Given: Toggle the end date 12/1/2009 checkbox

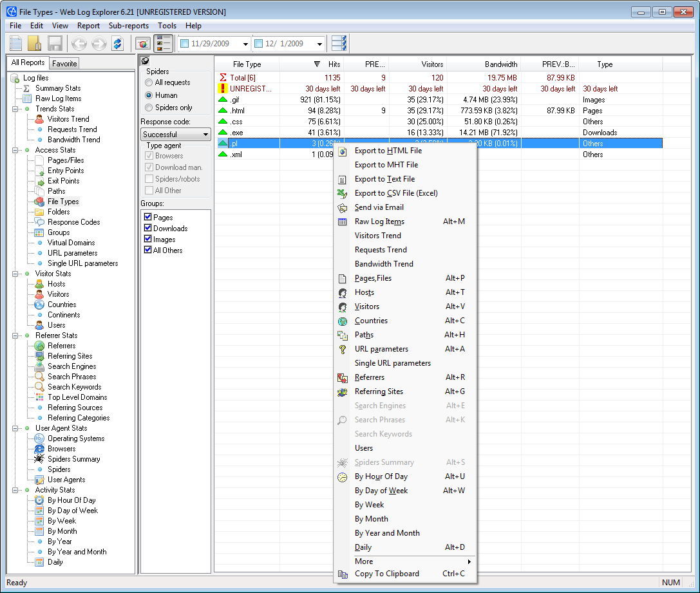Looking at the screenshot, I should [258, 44].
